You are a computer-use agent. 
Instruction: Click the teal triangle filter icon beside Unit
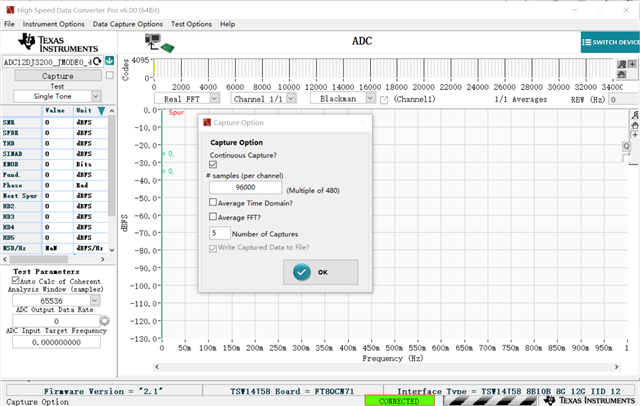point(101,111)
